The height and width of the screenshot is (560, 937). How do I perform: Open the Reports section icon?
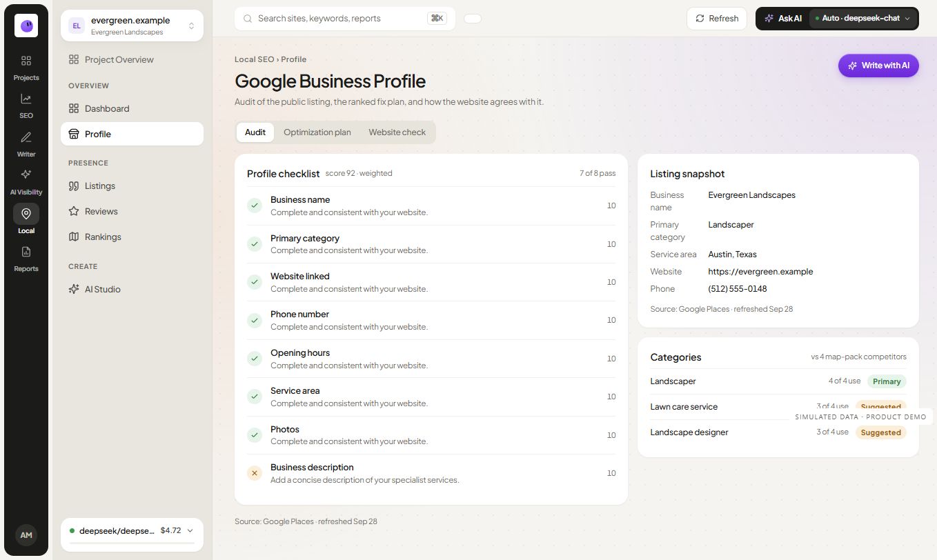click(26, 259)
